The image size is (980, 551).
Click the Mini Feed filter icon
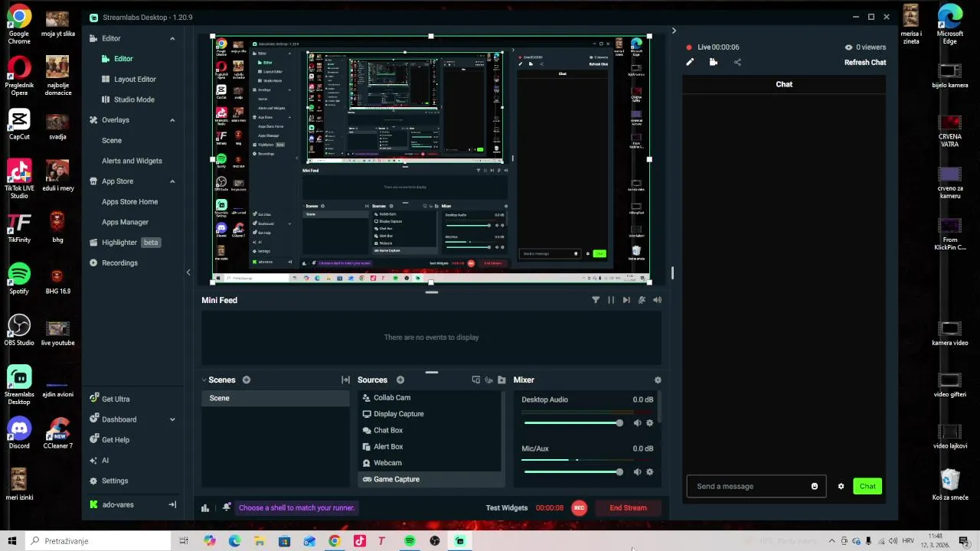pos(596,300)
